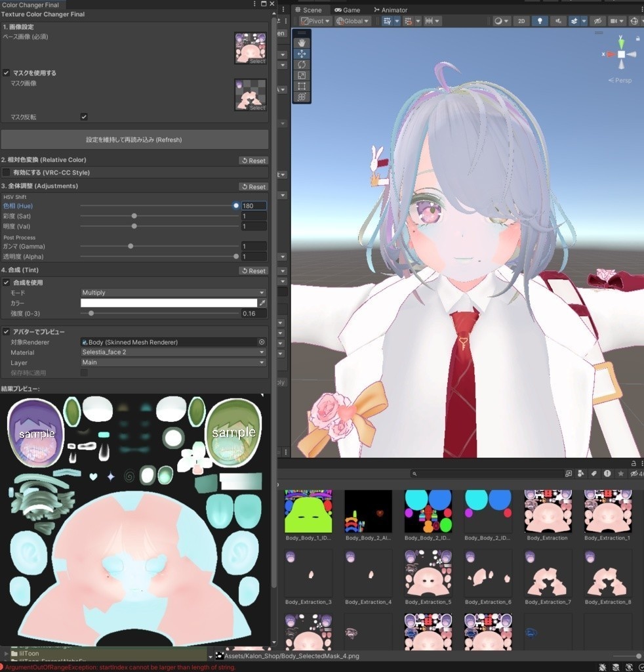The image size is (644, 672).
Task: Select the Body_Extraction_4 thumbnail
Action: tap(368, 572)
